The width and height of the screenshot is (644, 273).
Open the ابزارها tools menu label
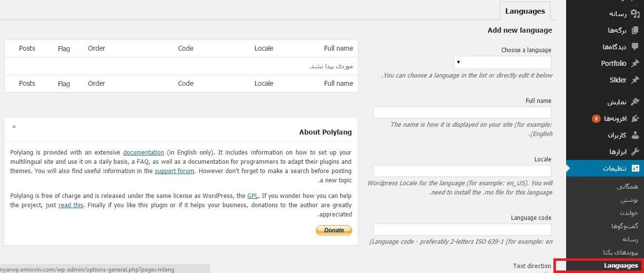coord(618,152)
